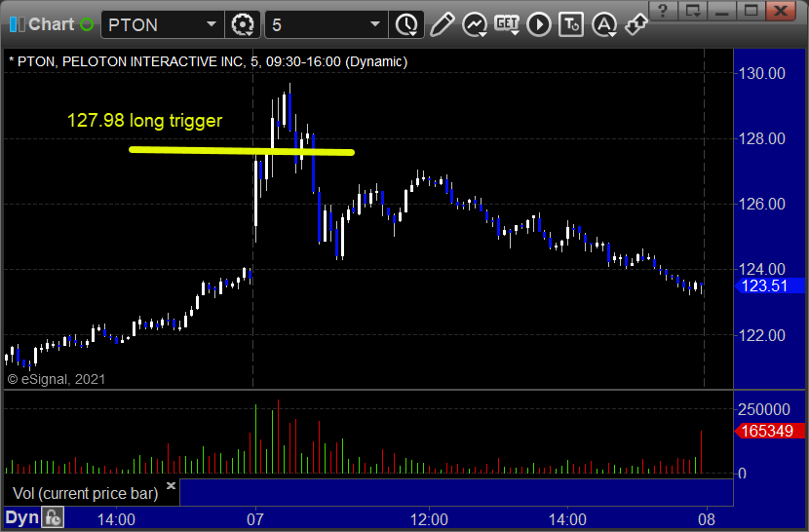Click the green link status circle

pyautogui.click(x=87, y=24)
